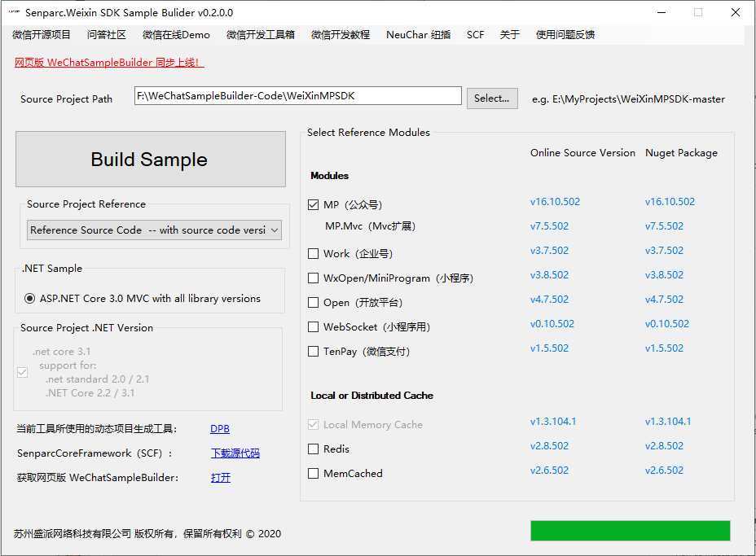Click the app icon in the title bar
Image resolution: width=756 pixels, height=556 pixels.
tap(14, 12)
